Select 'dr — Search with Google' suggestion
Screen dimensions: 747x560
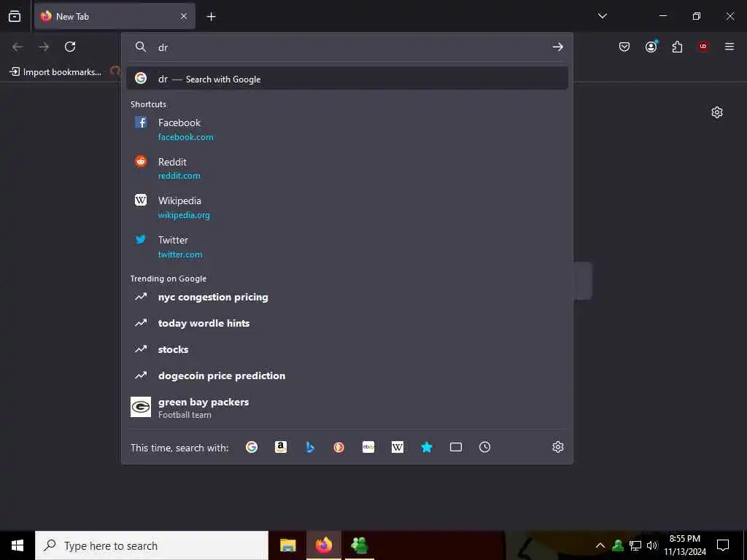pos(347,79)
